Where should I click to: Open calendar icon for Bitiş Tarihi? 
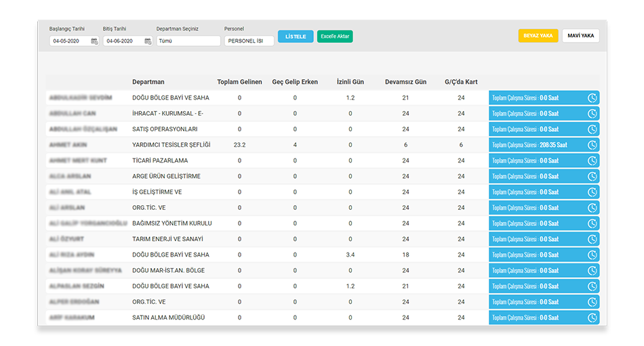pyautogui.click(x=148, y=41)
